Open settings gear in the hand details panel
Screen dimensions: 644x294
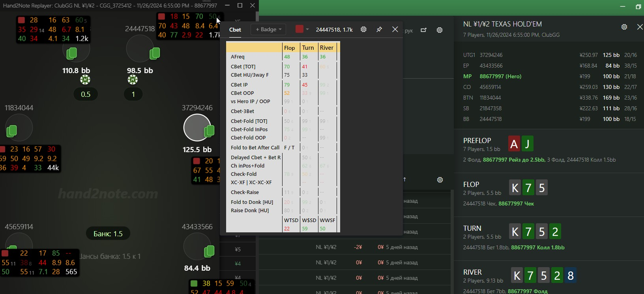[624, 27]
